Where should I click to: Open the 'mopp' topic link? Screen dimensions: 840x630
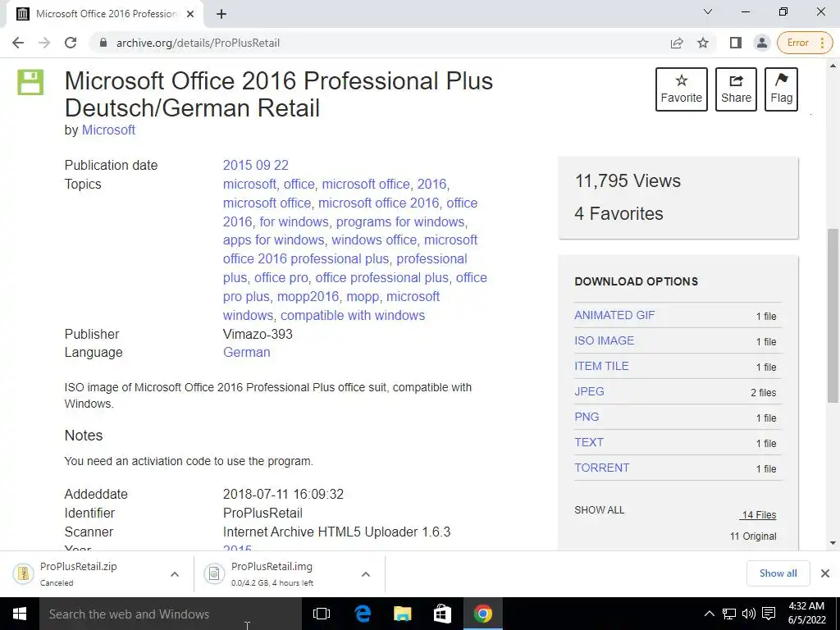tap(363, 296)
